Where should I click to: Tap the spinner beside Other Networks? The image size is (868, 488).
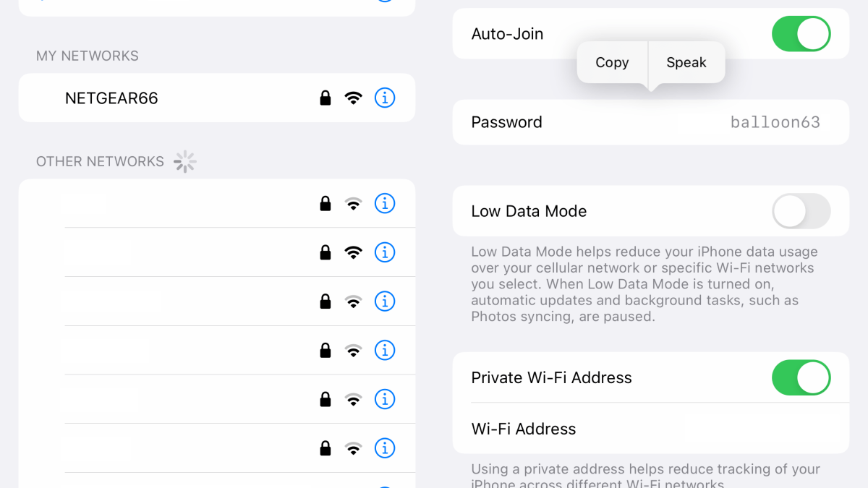[x=185, y=162]
